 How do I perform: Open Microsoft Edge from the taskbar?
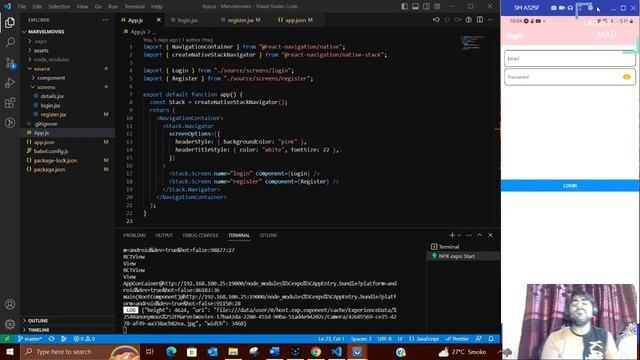point(171,351)
